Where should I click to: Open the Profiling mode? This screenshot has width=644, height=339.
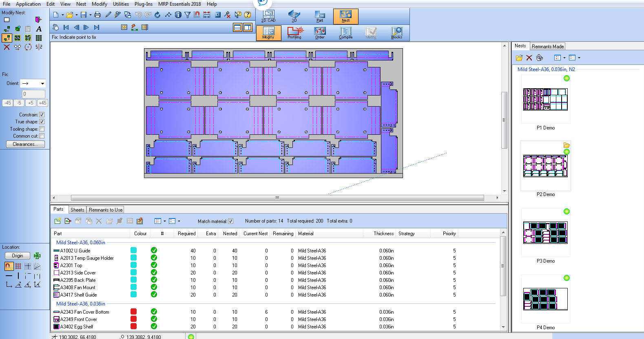pyautogui.click(x=294, y=33)
